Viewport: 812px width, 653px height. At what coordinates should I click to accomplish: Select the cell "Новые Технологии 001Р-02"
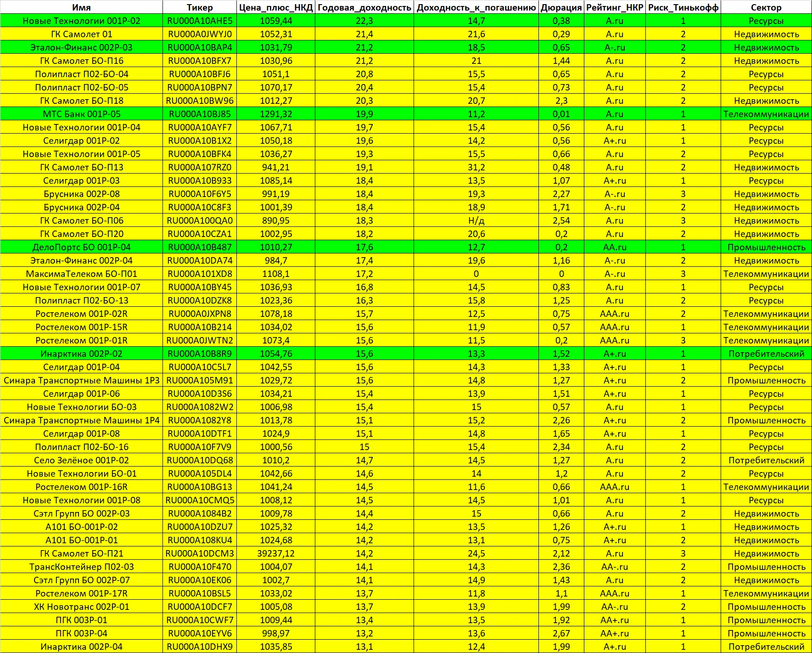pyautogui.click(x=81, y=21)
